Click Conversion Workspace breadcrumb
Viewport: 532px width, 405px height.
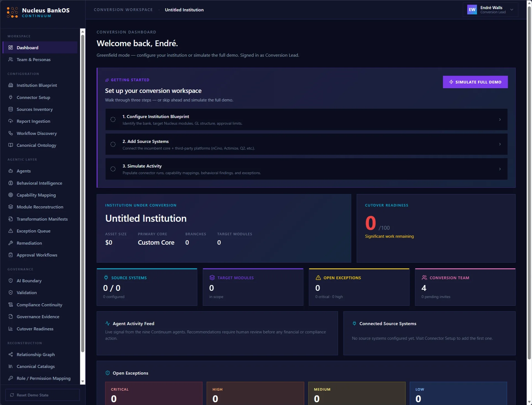point(123,10)
